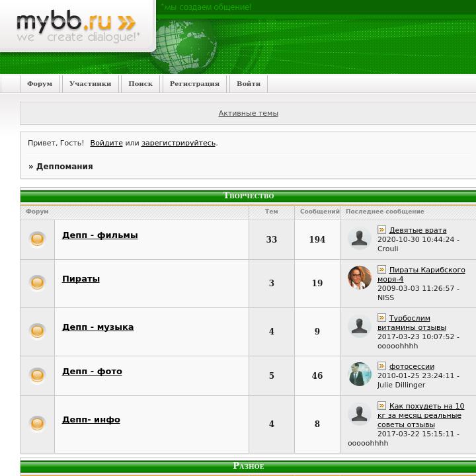
Task: Open the Депп - фото forum
Action: (92, 372)
